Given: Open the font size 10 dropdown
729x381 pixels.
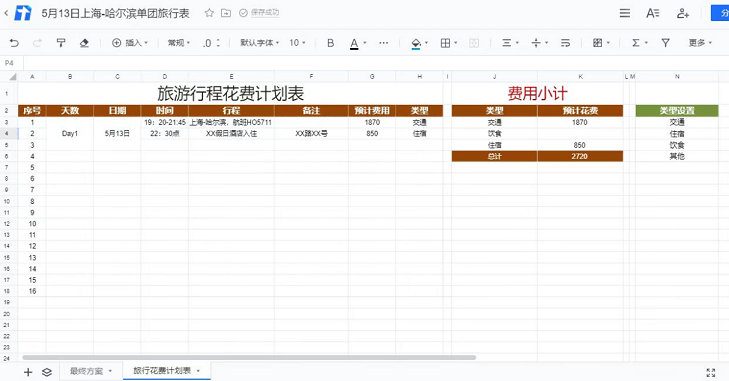Looking at the screenshot, I should (x=298, y=43).
